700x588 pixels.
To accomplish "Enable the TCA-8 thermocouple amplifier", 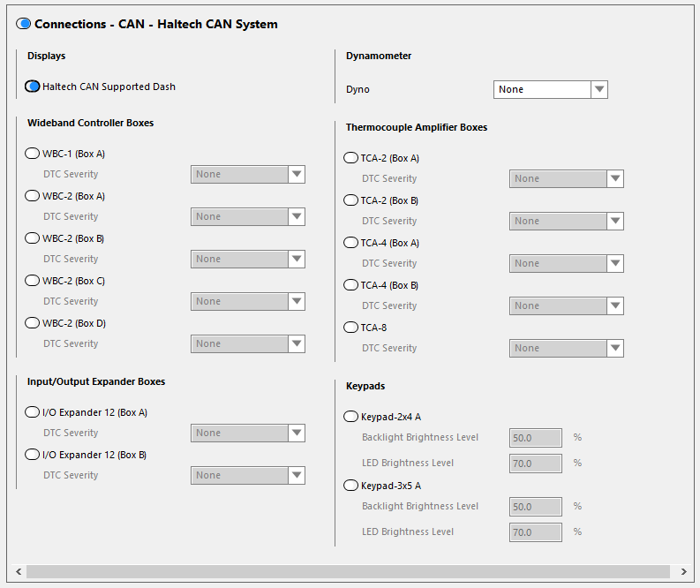I will tap(351, 328).
